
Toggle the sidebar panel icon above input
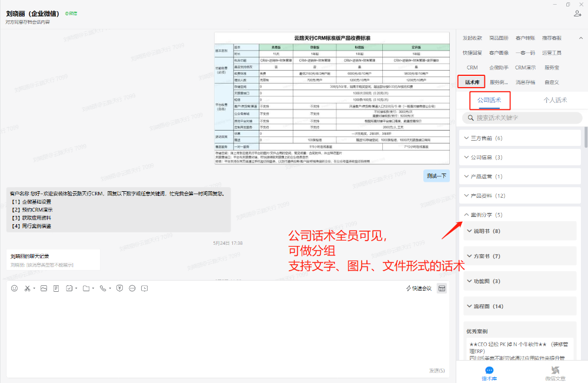tap(442, 288)
